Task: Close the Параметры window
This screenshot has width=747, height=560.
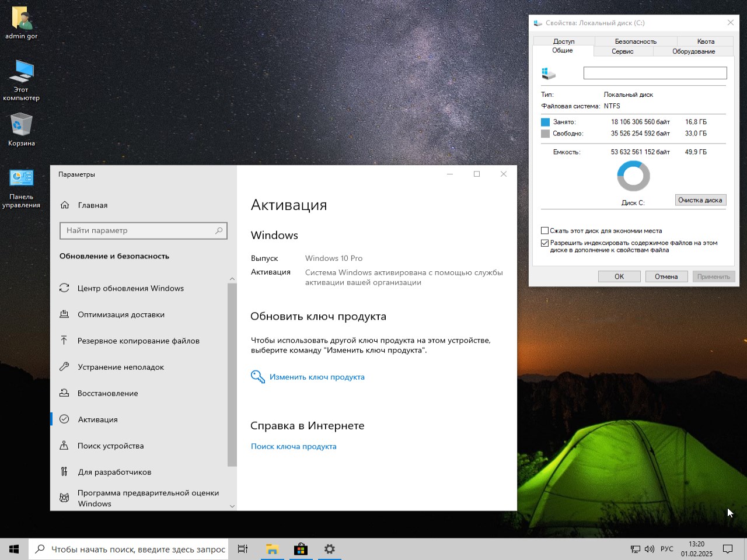Action: point(504,174)
